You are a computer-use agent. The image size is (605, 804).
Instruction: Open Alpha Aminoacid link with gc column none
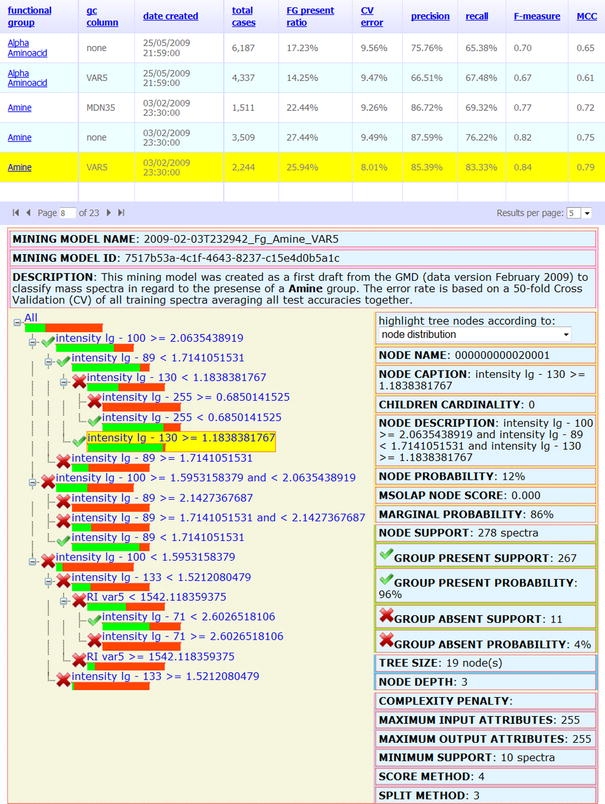pyautogui.click(x=27, y=48)
